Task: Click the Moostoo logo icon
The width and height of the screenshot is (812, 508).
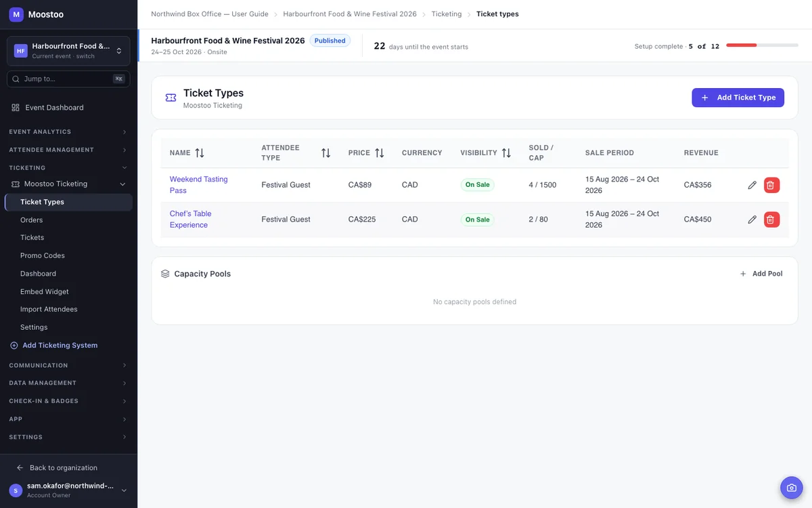Action: pyautogui.click(x=16, y=14)
